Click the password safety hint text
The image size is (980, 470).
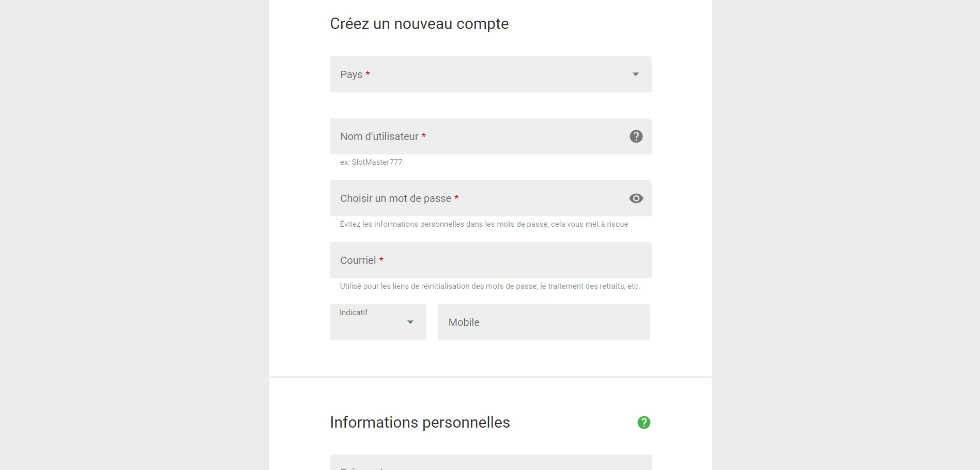[x=484, y=224]
